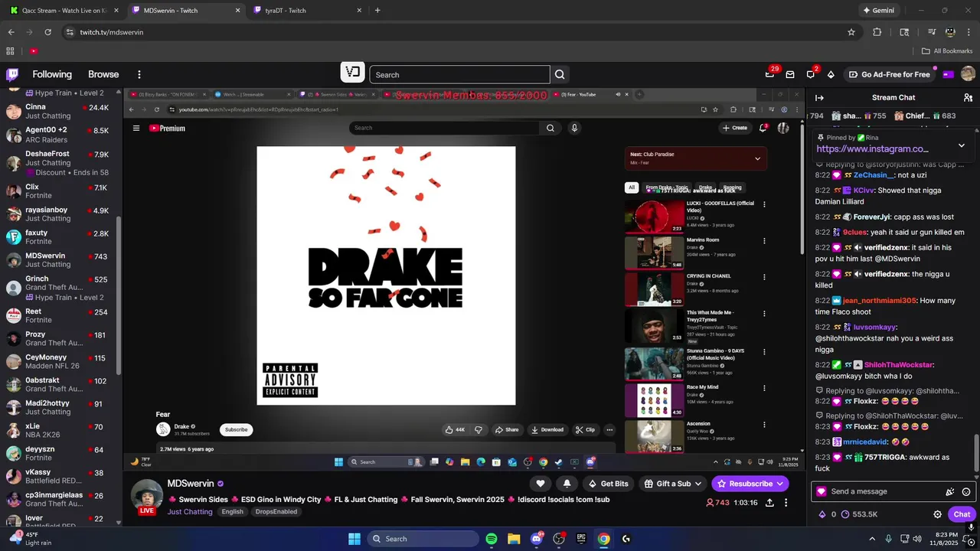Screen dimensions: 980x551
Task: Click the DropsEnabled tag
Action: coord(276,511)
